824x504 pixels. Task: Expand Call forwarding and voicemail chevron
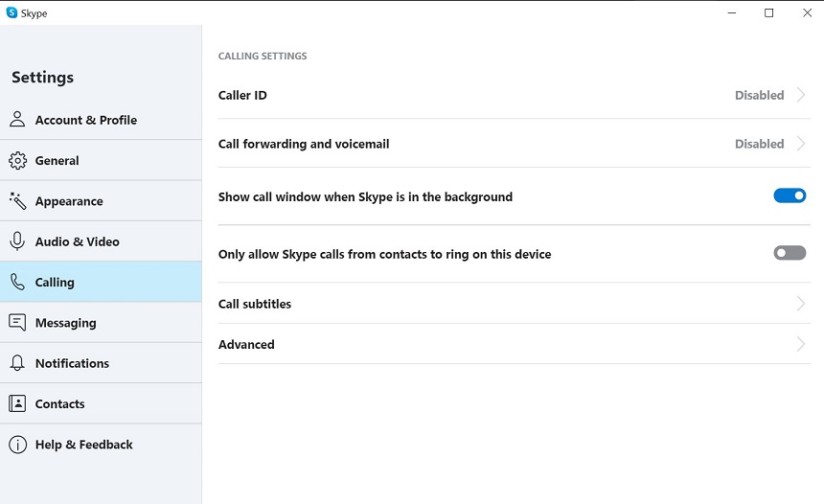click(800, 144)
